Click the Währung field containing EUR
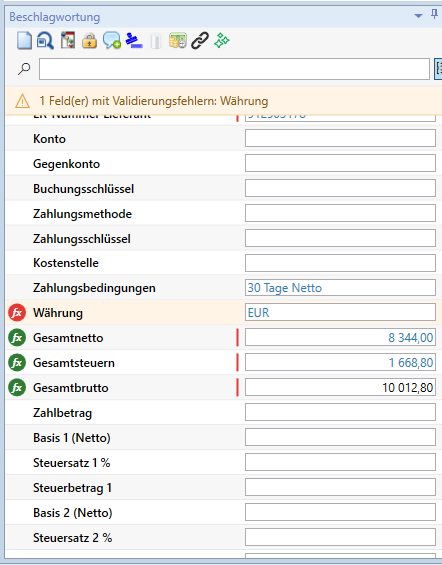The image size is (442, 565). 340,312
